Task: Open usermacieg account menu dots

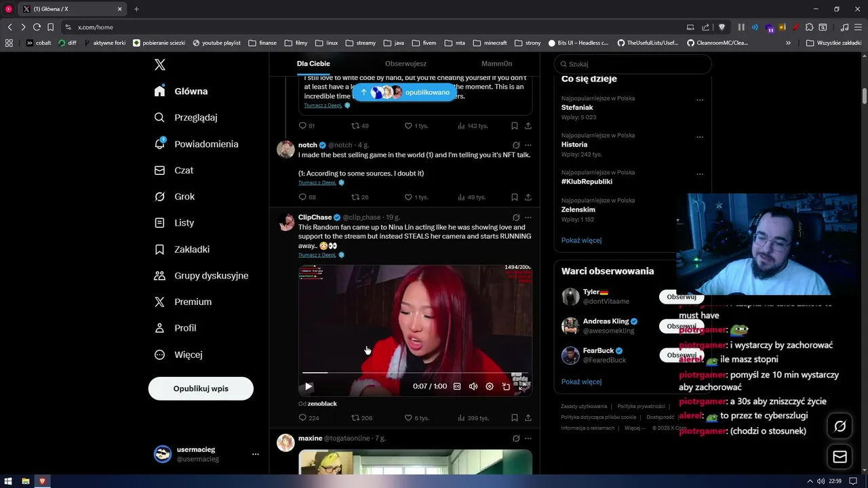Action: click(x=255, y=454)
